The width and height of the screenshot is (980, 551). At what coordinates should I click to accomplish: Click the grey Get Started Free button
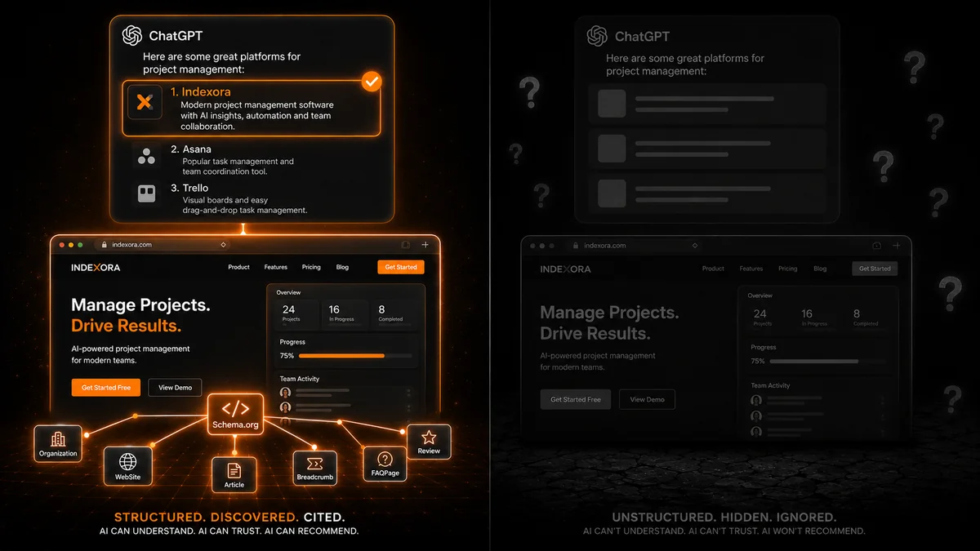pyautogui.click(x=576, y=399)
